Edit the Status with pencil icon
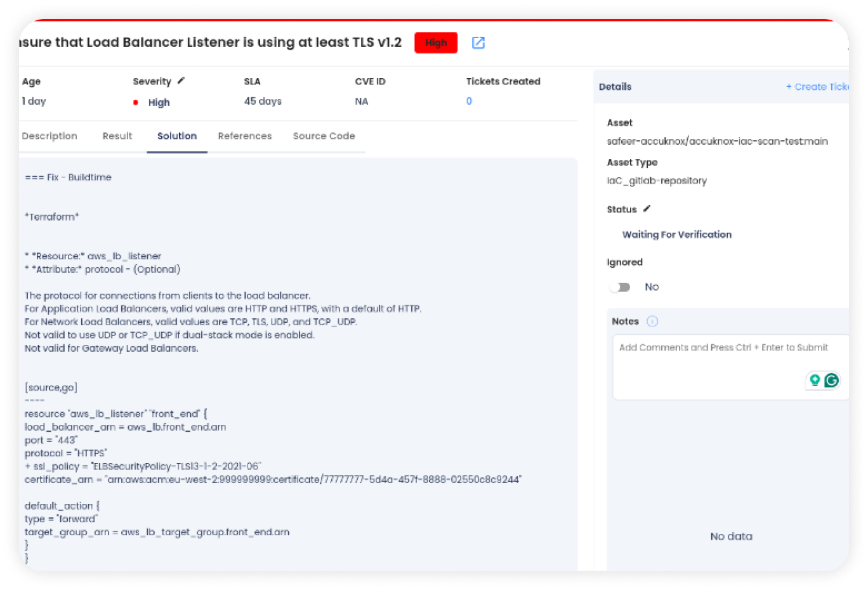Image resolution: width=868 pixels, height=591 pixels. (647, 209)
